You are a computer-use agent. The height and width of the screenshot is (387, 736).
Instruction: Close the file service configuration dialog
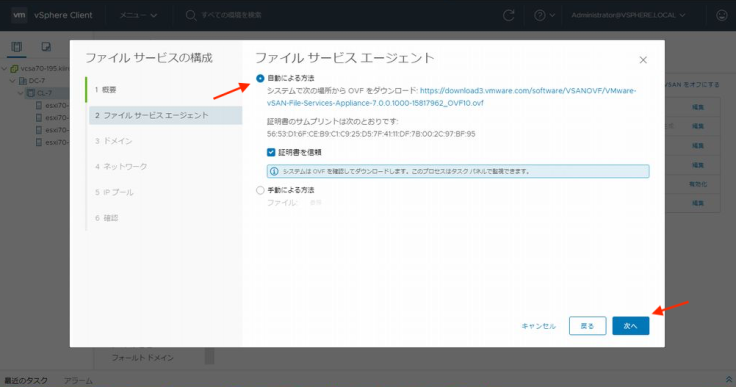click(643, 60)
